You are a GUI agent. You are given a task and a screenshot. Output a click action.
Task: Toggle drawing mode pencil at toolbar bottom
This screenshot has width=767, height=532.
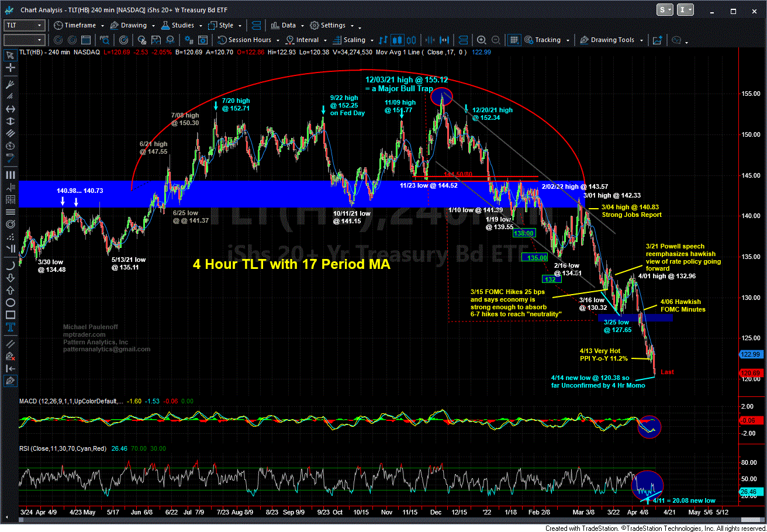[x=10, y=382]
